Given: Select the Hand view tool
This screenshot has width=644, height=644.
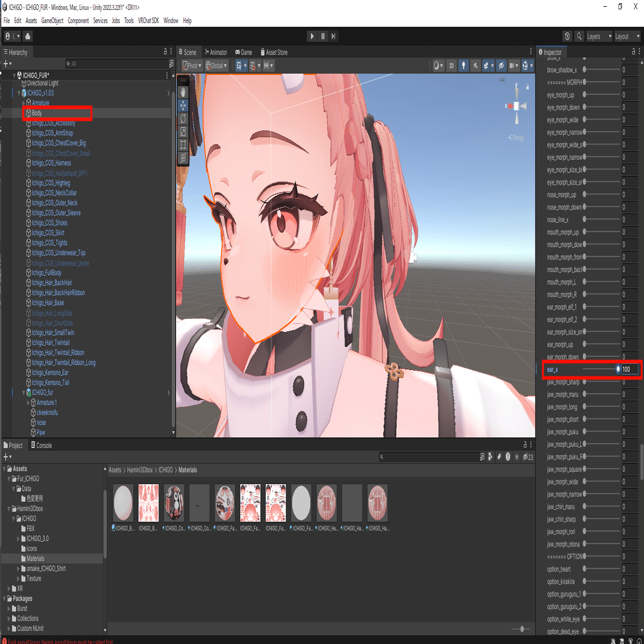Looking at the screenshot, I should tap(183, 92).
